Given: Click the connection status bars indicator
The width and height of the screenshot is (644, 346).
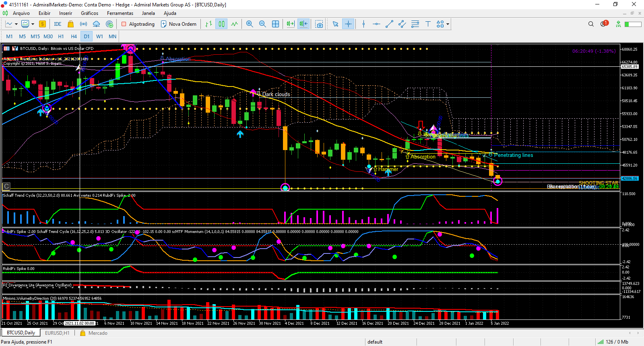Looking at the screenshot, I should [600, 342].
